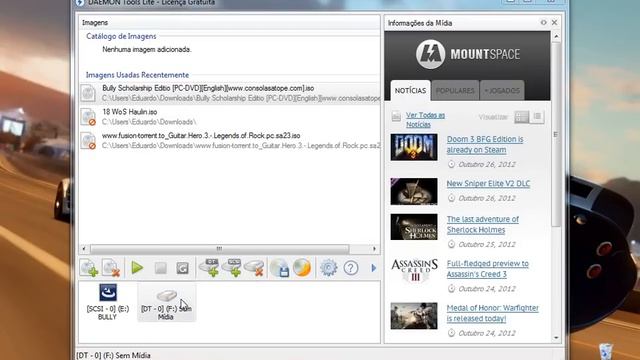This screenshot has width=640, height=360.
Task: Open the Recycle Bin on desktop
Action: (606, 351)
